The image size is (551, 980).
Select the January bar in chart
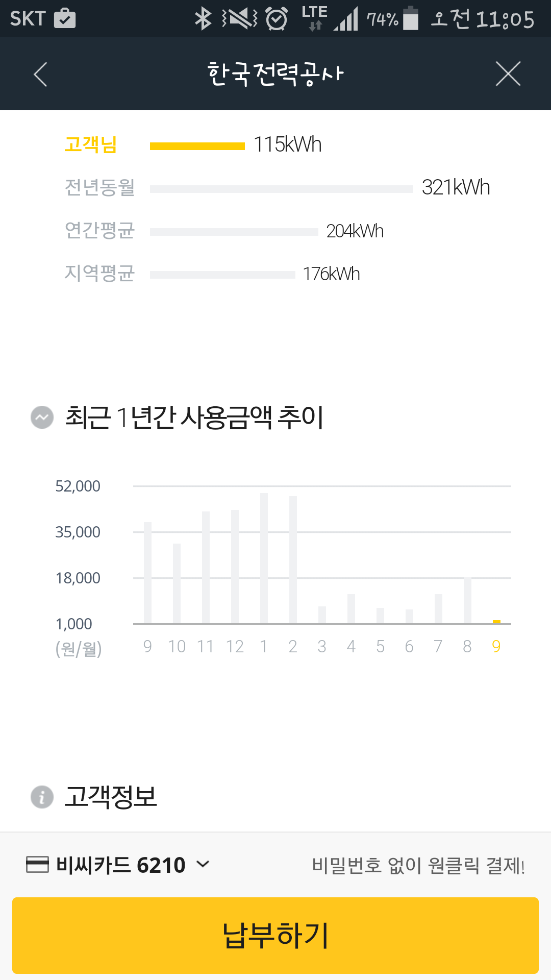click(x=264, y=558)
